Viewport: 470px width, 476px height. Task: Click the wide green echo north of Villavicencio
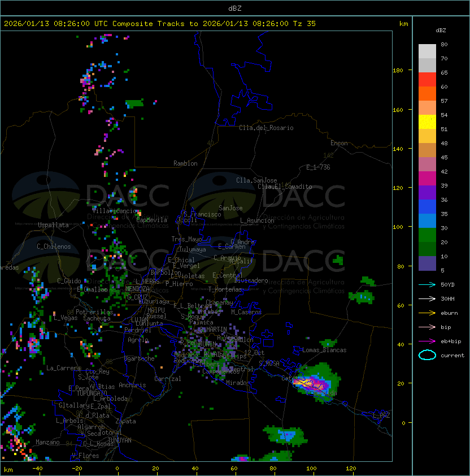pyautogui.click(x=134, y=103)
